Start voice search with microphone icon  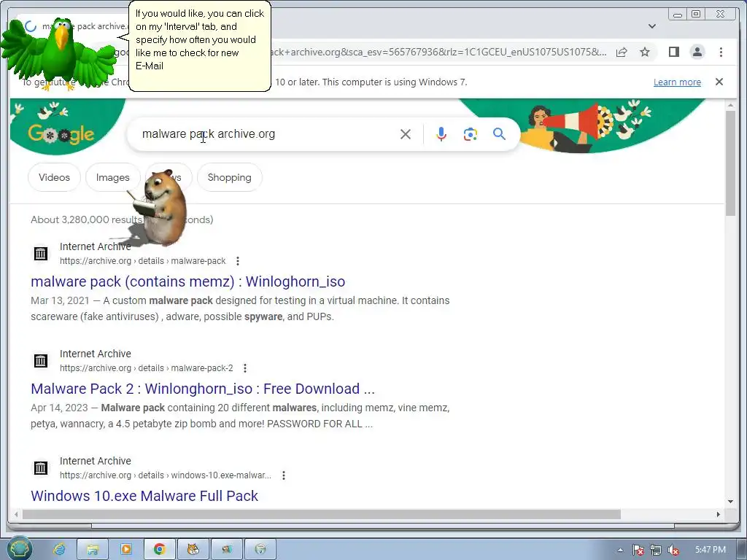[441, 134]
